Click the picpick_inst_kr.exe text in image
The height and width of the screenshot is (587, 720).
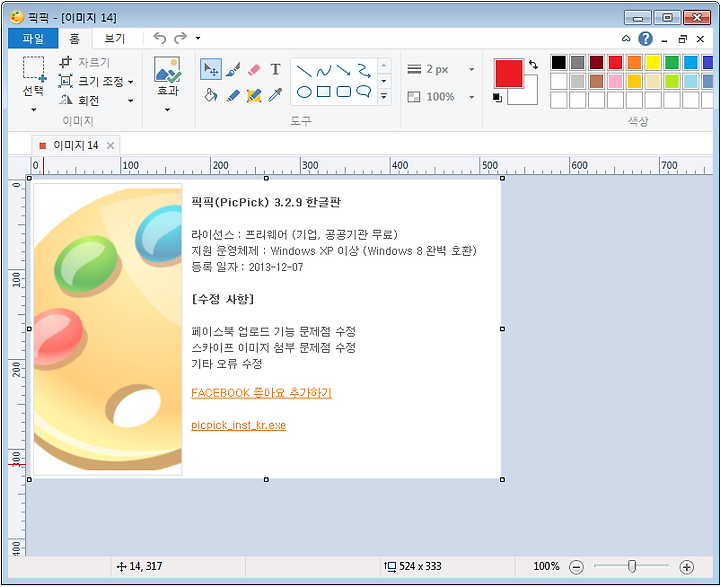tap(239, 425)
